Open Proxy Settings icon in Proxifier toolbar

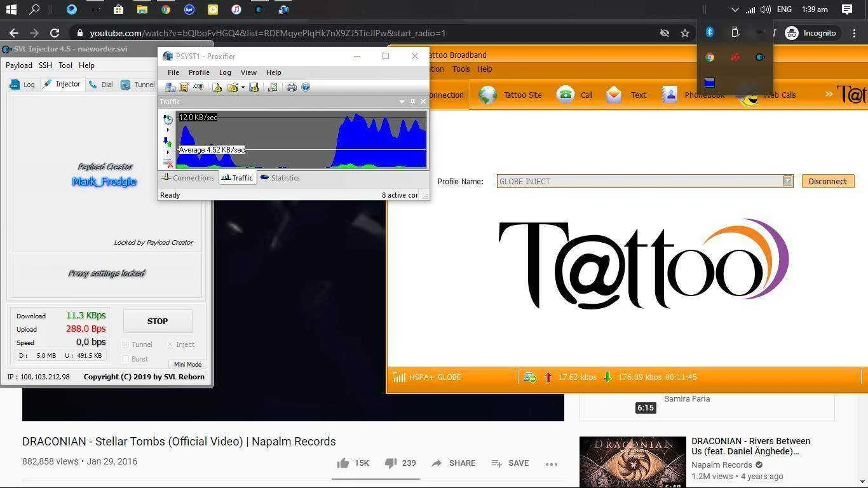coord(170,87)
